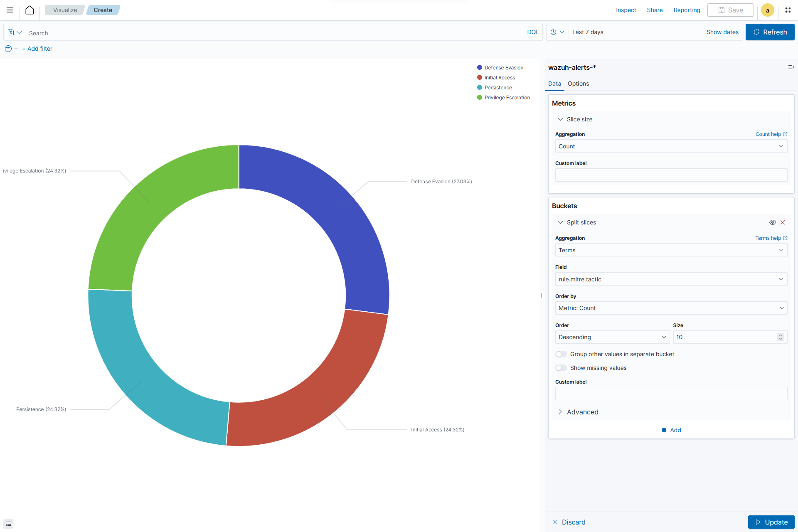Switch to the Data tab
798x532 pixels.
pyautogui.click(x=554, y=83)
